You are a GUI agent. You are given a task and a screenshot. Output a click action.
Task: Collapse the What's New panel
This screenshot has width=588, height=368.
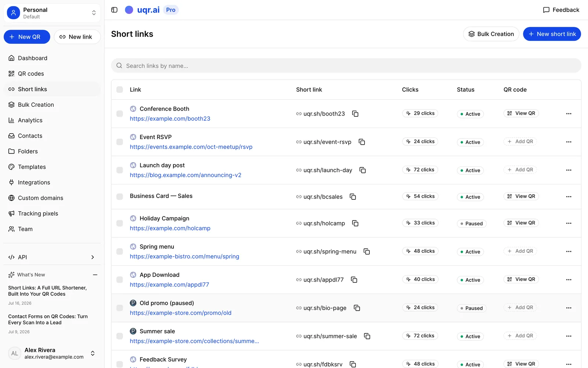pyautogui.click(x=95, y=275)
